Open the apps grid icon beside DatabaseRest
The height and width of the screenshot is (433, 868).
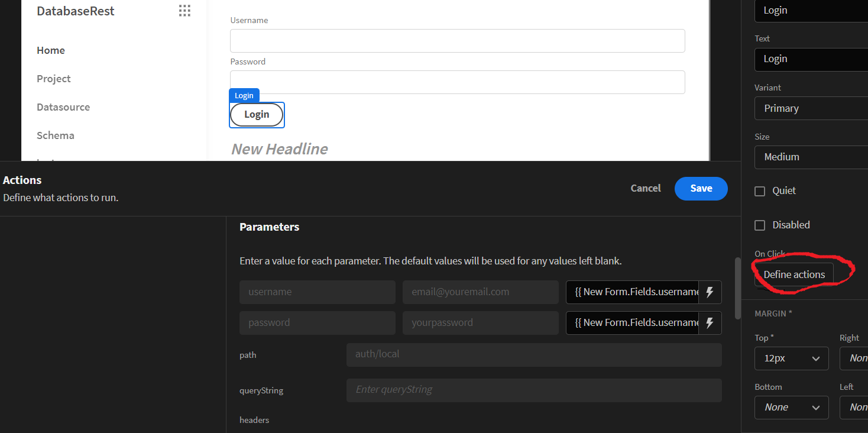pyautogui.click(x=184, y=10)
